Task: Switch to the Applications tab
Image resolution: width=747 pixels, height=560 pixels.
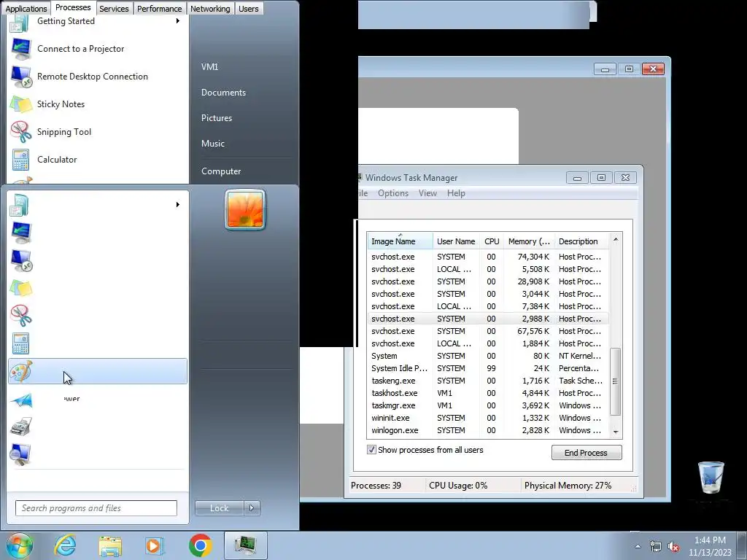Action: coord(26,9)
